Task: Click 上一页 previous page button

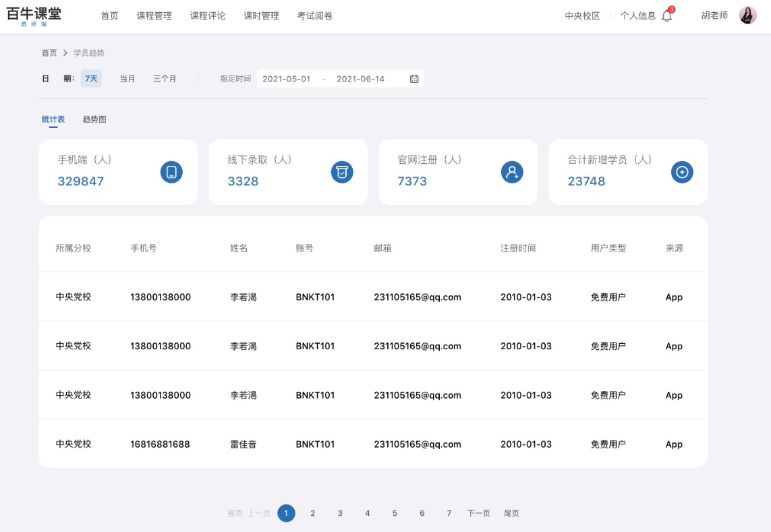Action: (258, 513)
